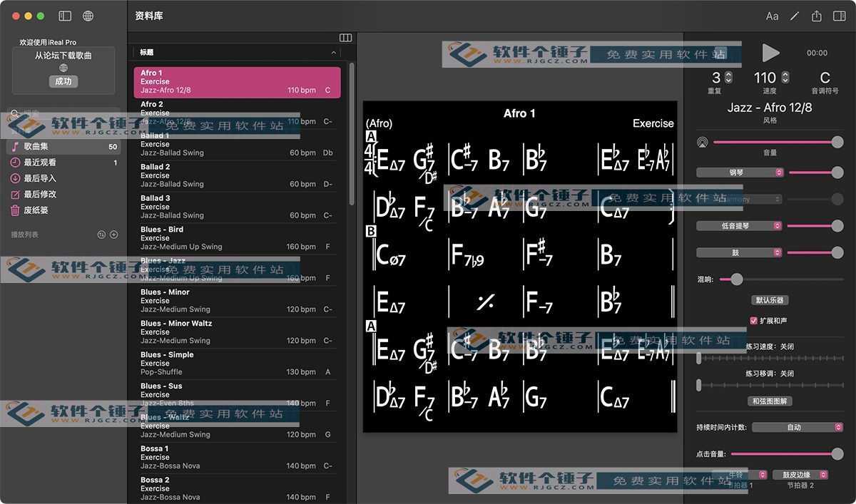The image size is (856, 504).
Task: Open the 钢琴 instrument dropdown
Action: click(x=740, y=173)
